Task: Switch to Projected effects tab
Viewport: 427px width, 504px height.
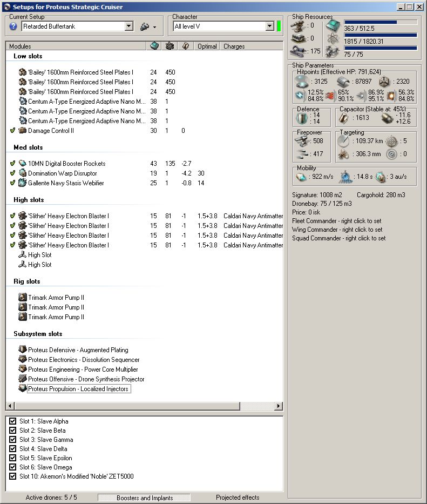Action: [238, 498]
